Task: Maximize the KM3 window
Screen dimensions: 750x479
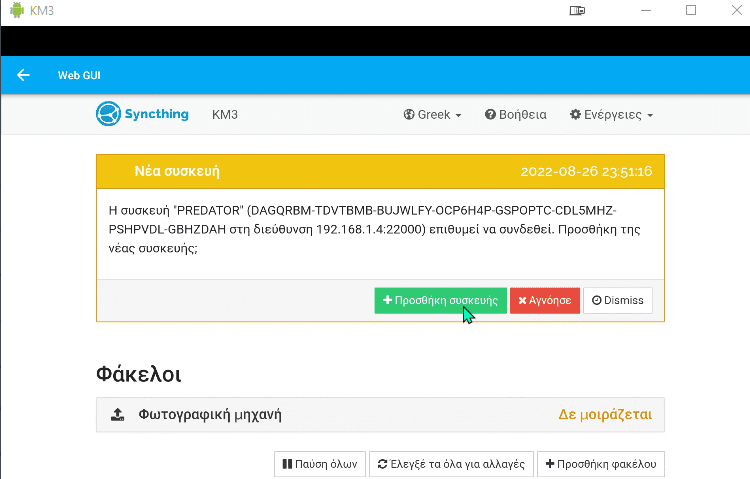Action: (x=691, y=10)
